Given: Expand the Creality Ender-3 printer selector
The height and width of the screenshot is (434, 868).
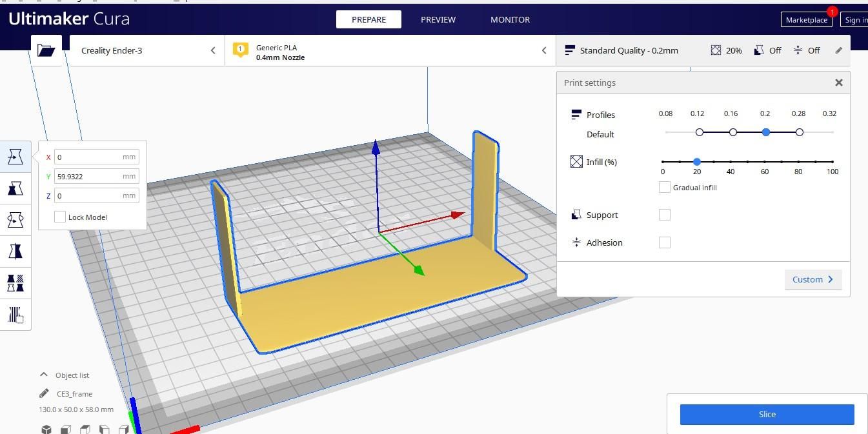Looking at the screenshot, I should [x=147, y=50].
